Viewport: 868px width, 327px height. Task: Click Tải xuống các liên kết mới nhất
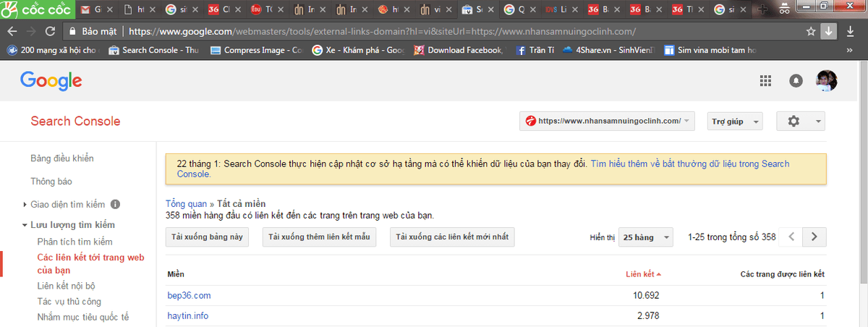pos(452,237)
